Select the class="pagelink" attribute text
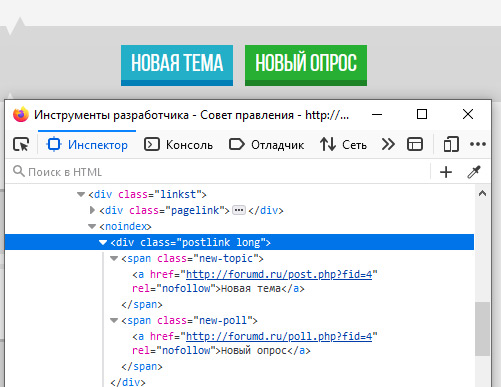 [x=177, y=210]
